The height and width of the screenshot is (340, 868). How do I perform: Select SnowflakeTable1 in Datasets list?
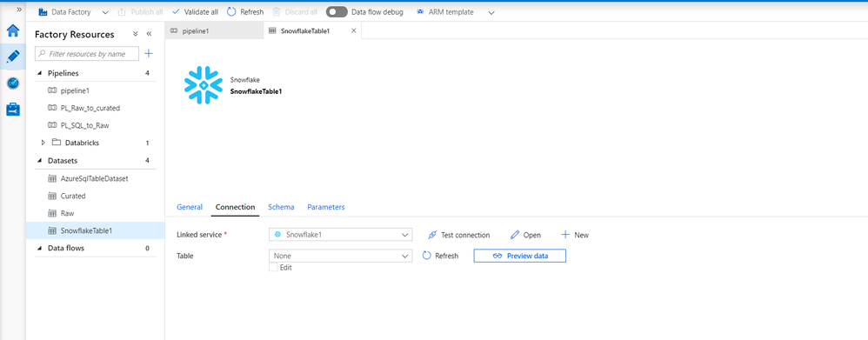pos(95,231)
